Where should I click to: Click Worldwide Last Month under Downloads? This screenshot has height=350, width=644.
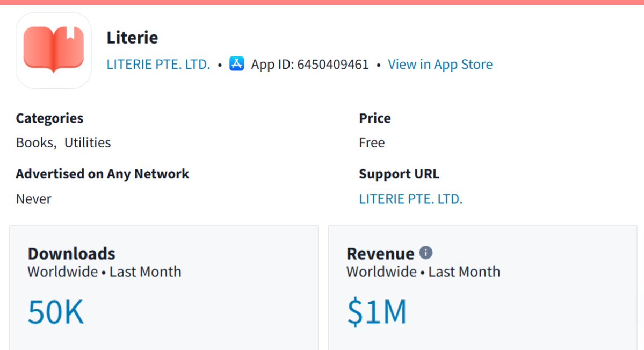point(104,272)
